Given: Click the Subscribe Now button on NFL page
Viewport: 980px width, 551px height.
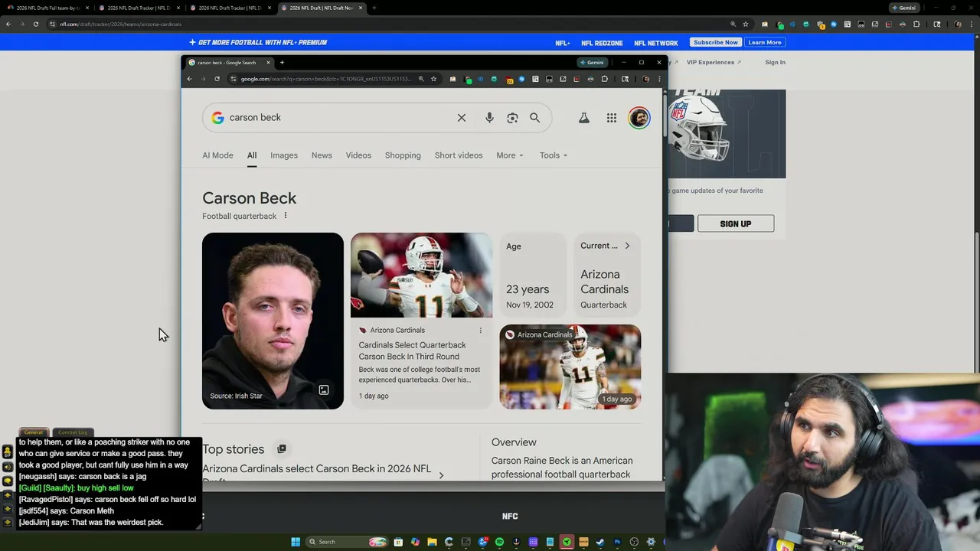Looking at the screenshot, I should point(716,42).
